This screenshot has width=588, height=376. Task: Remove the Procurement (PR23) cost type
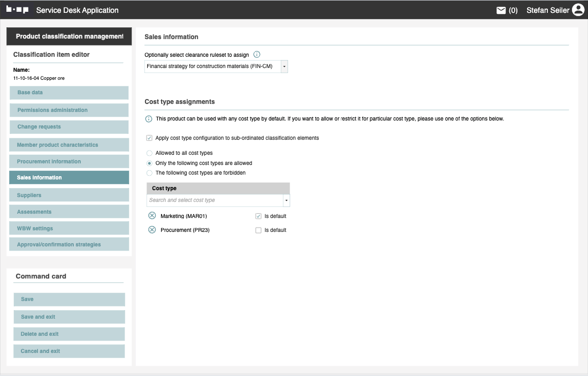pos(152,230)
